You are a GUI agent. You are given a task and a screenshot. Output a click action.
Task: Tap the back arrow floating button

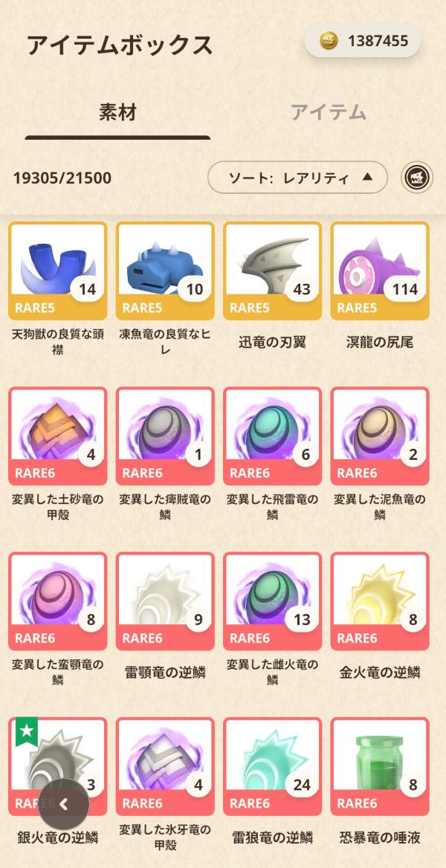[64, 804]
